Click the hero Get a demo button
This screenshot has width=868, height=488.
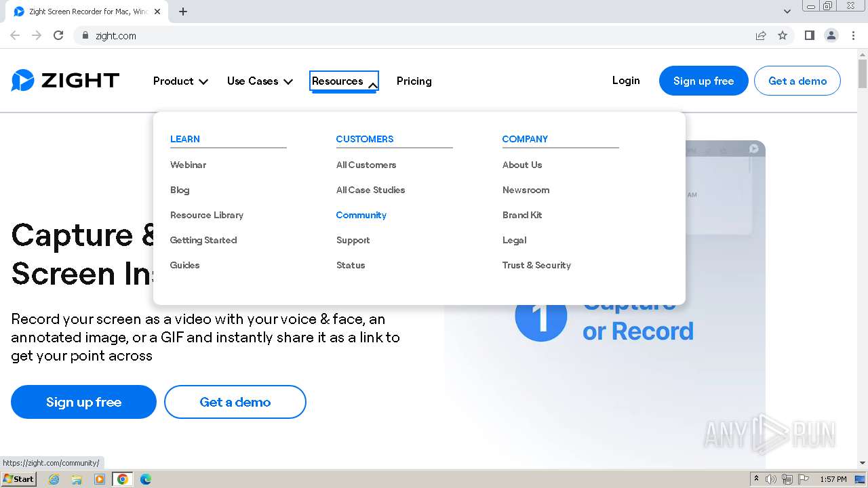click(235, 402)
